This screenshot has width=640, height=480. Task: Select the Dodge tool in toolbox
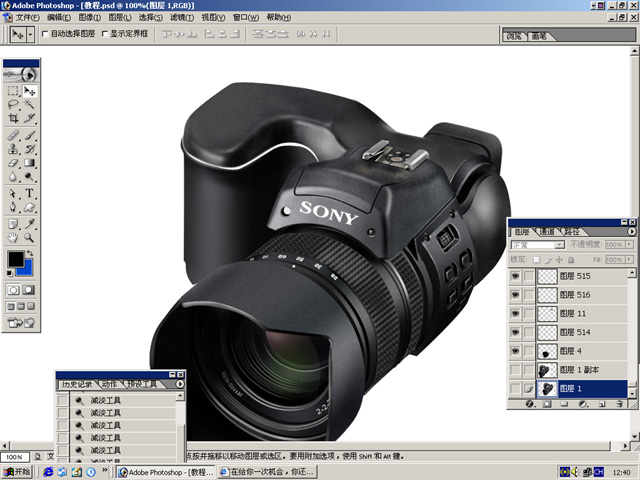[29, 176]
